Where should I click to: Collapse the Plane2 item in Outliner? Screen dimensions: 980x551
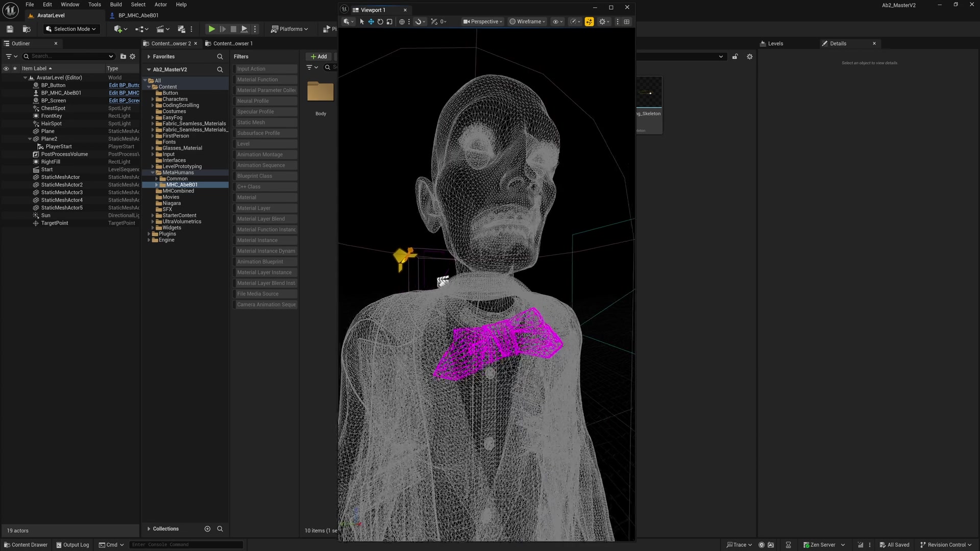click(x=30, y=139)
